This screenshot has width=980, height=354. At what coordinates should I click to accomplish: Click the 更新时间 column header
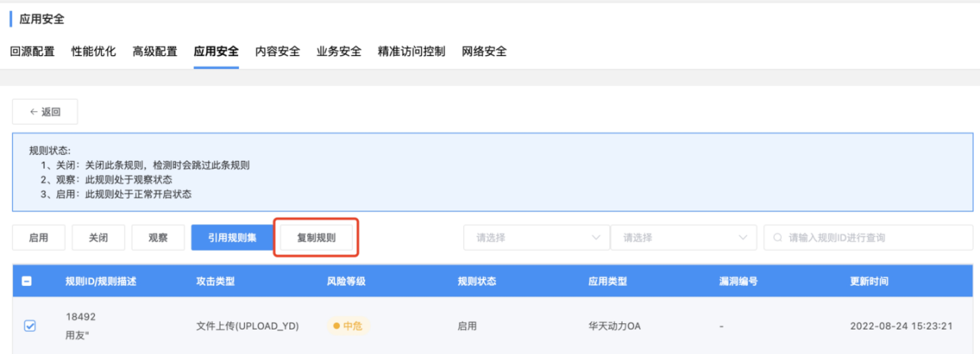coord(869,281)
